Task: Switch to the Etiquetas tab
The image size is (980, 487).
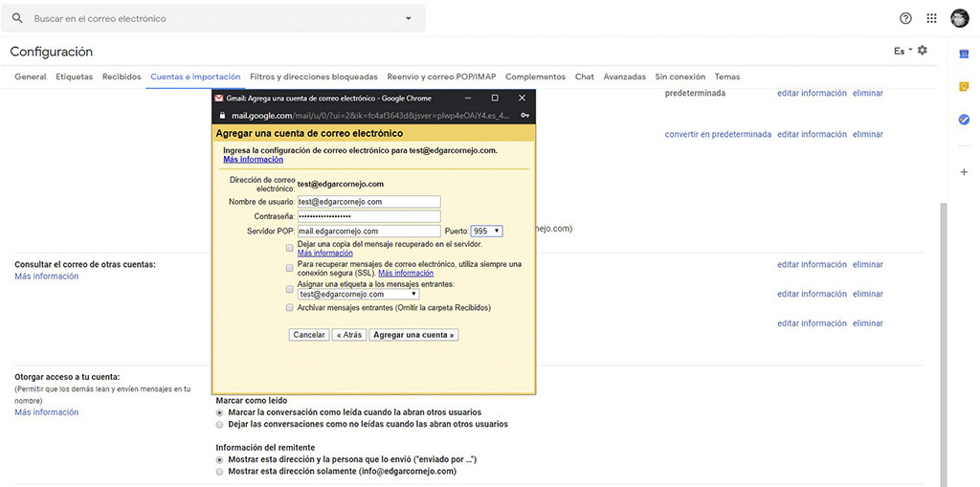Action: click(x=74, y=77)
